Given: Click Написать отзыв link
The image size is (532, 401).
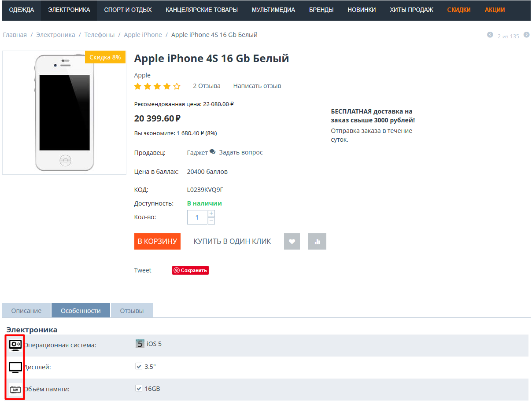Looking at the screenshot, I should (257, 86).
